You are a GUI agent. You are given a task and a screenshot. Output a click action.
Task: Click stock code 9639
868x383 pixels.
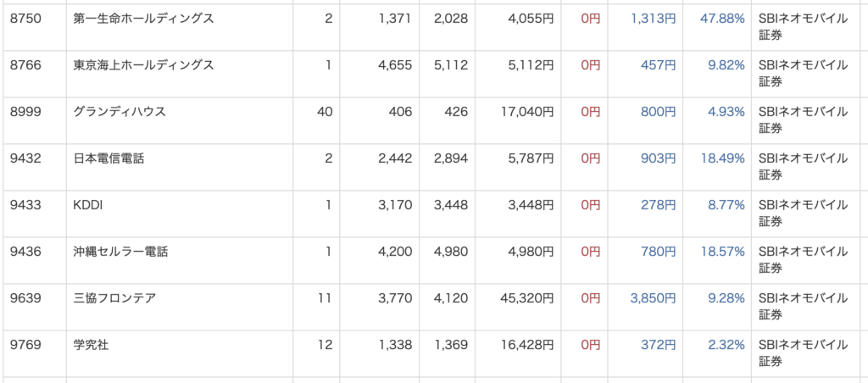[x=25, y=299]
